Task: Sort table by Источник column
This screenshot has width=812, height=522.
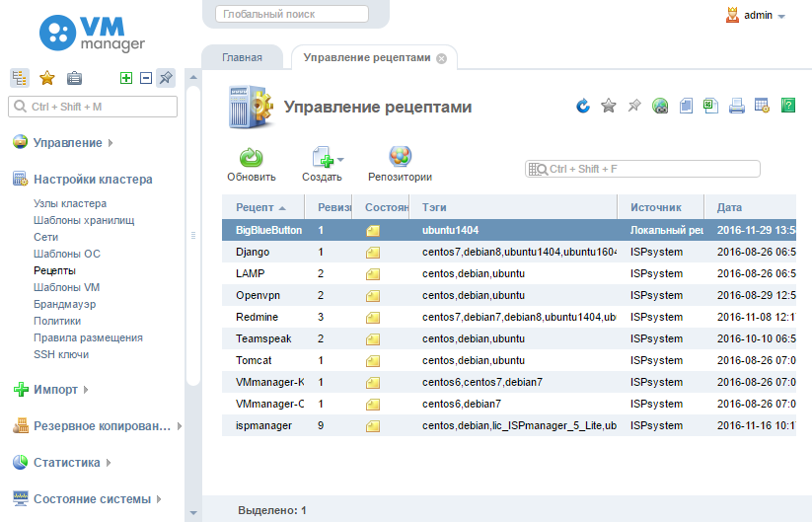Action: point(661,207)
